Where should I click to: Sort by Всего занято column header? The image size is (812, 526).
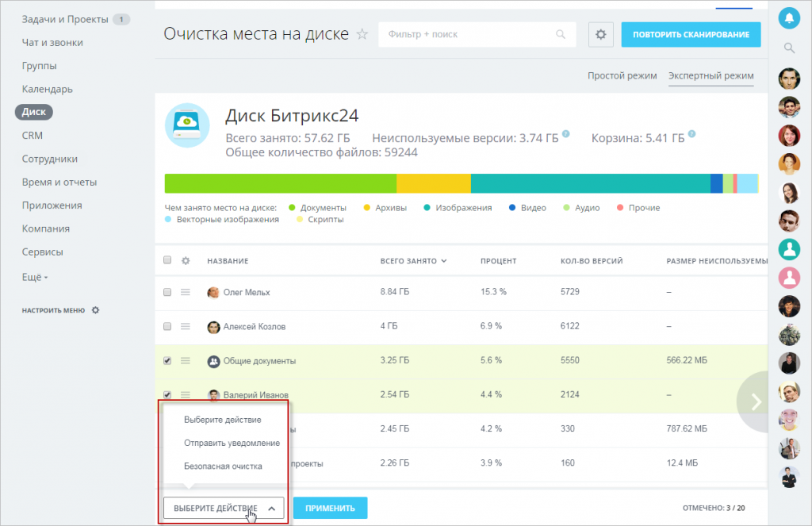(x=413, y=261)
